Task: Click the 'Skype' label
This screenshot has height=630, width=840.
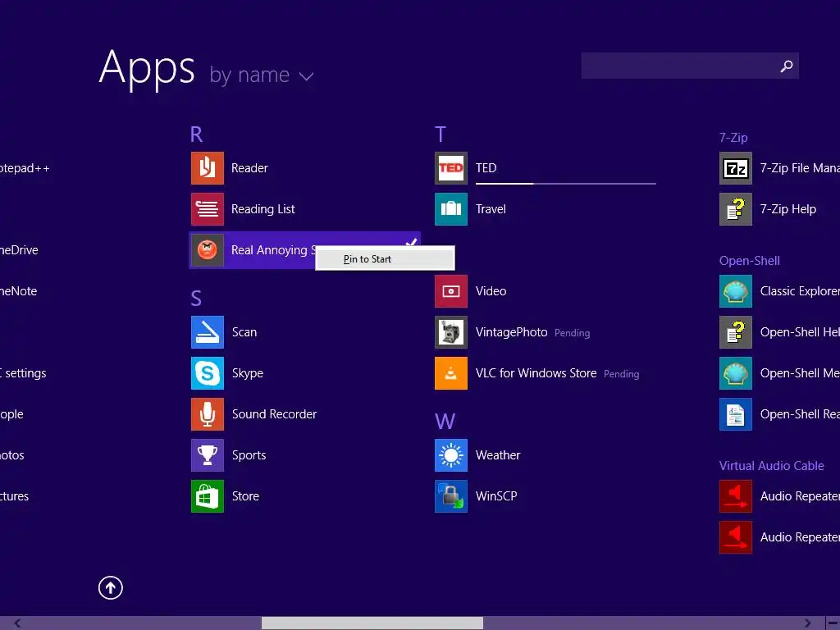Action: 248,373
